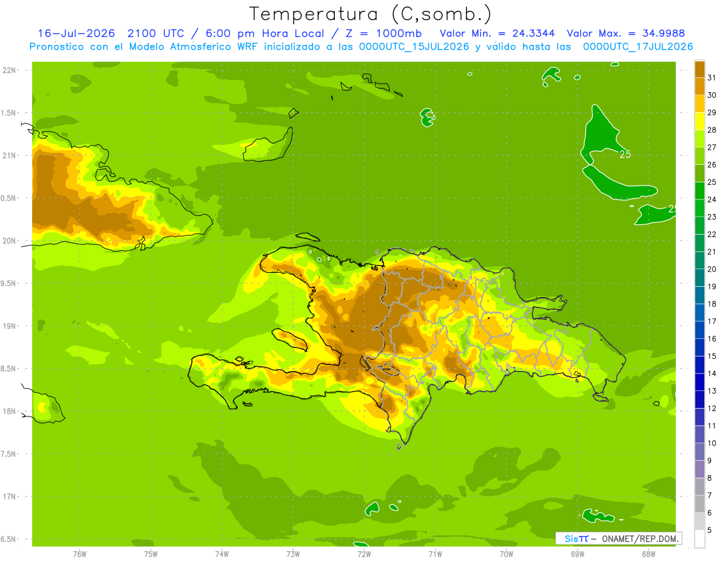This screenshot has width=728, height=562.
Task: Click the '21N' latitude axis label
Action: 10,155
